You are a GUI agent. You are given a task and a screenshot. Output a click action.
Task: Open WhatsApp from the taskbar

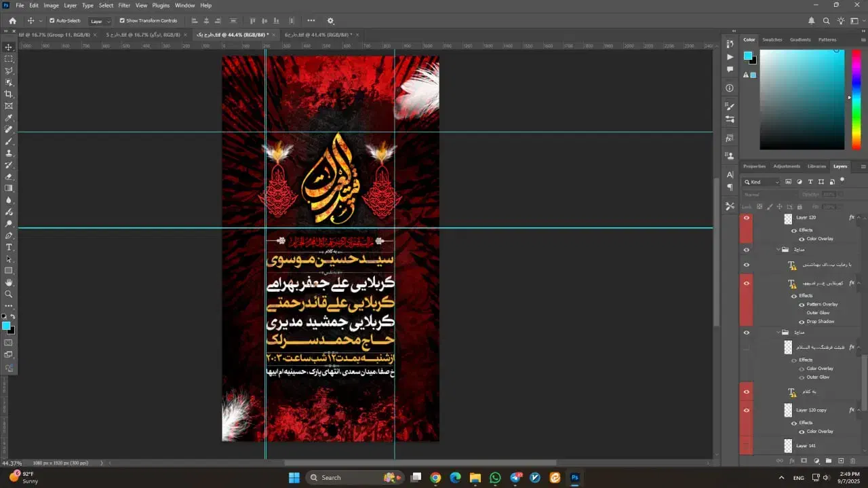[495, 478]
